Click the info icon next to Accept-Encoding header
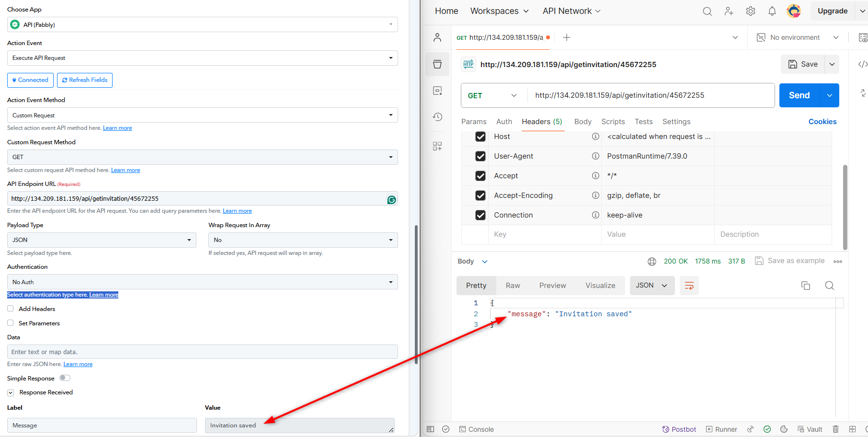 coord(595,195)
